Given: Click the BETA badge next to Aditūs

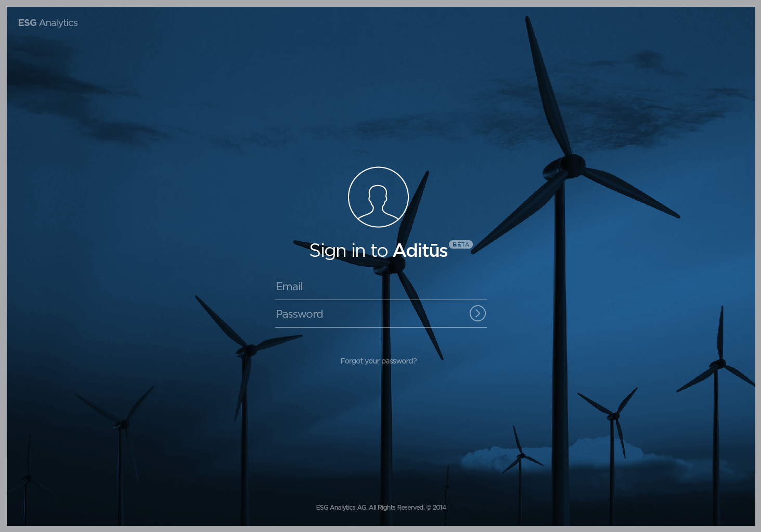Looking at the screenshot, I should pos(461,244).
